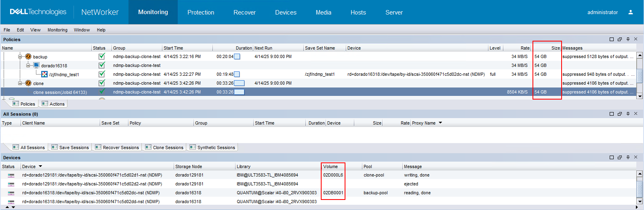This screenshot has height=210, width=644.
Task: Click the backup-pool pool cell
Action: click(375, 193)
